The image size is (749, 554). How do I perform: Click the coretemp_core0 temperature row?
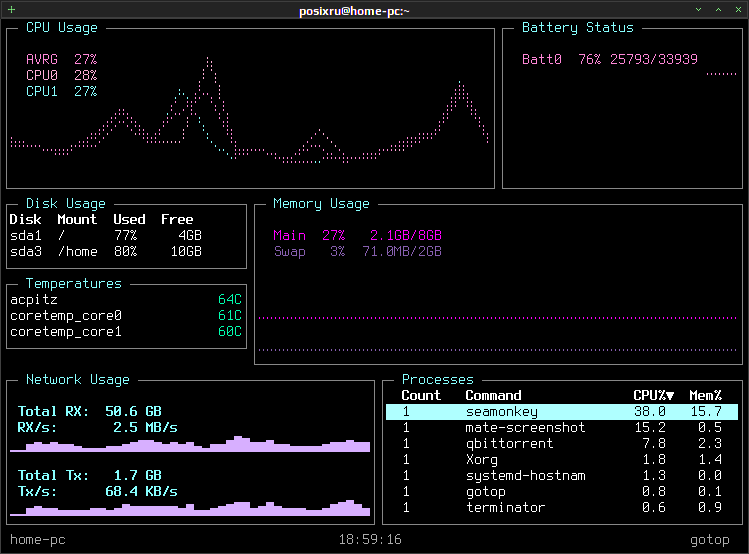pyautogui.click(x=126, y=316)
